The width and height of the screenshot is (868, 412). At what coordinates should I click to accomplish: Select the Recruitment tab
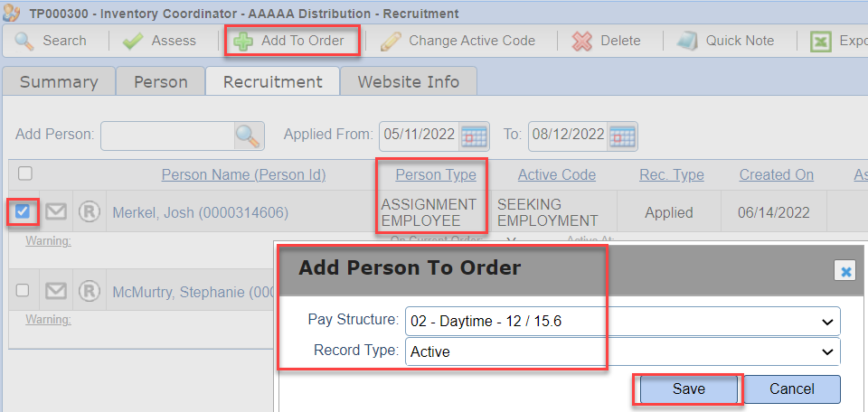tap(272, 82)
